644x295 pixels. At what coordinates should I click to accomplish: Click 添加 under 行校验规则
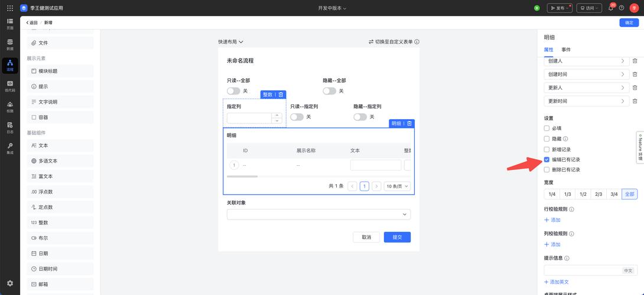[552, 219]
